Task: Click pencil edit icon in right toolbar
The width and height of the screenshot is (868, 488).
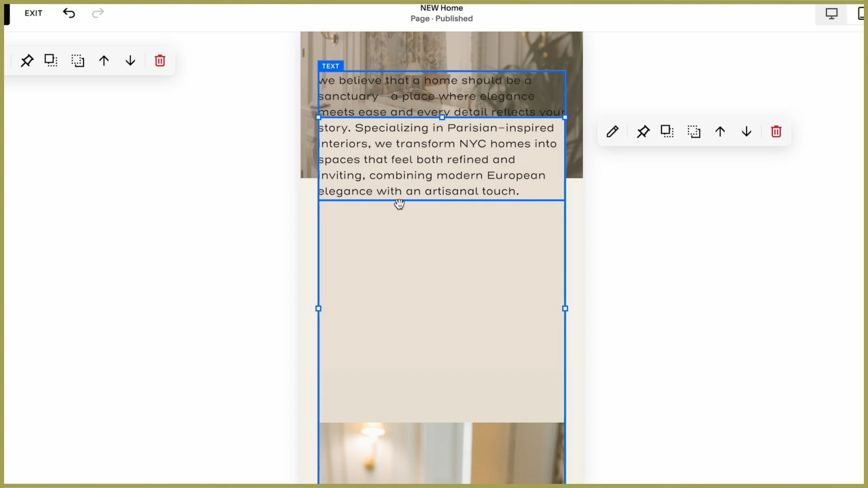Action: (x=612, y=132)
